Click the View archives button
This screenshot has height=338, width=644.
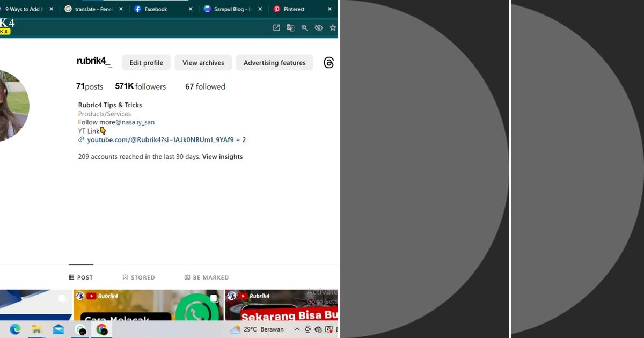203,63
